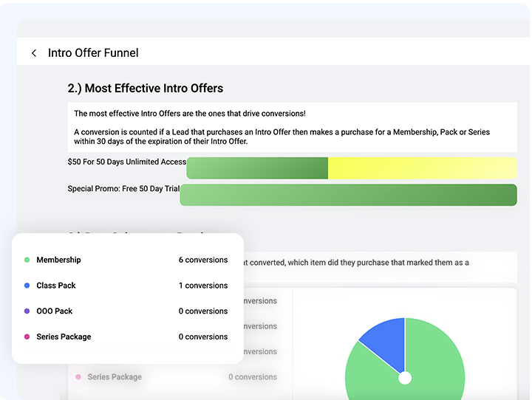This screenshot has height=400, width=532.
Task: Select the Class Pack row label
Action: pos(56,286)
